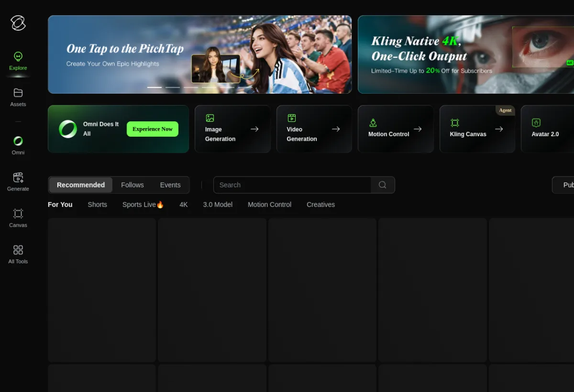Open the Motion Control card
Viewport: 574px width, 392px height.
click(x=396, y=129)
